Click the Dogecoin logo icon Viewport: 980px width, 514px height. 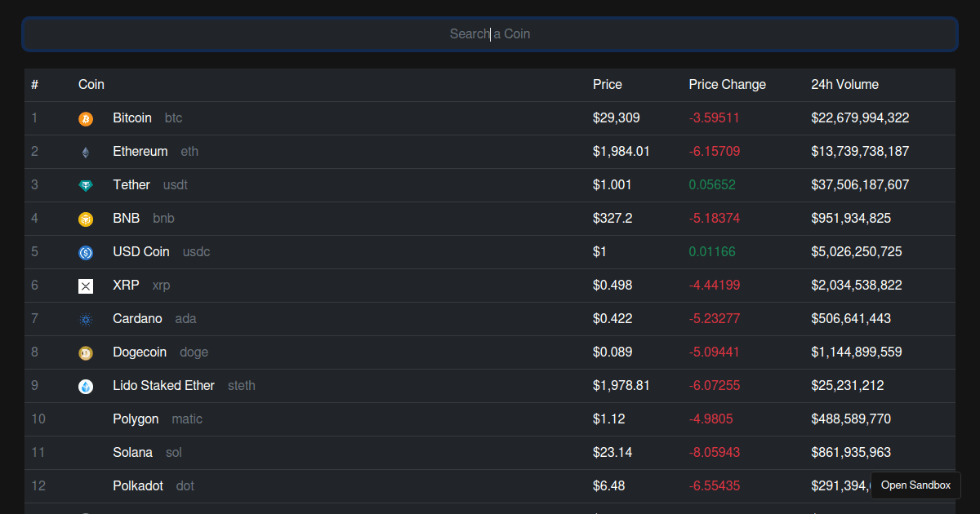(x=86, y=353)
